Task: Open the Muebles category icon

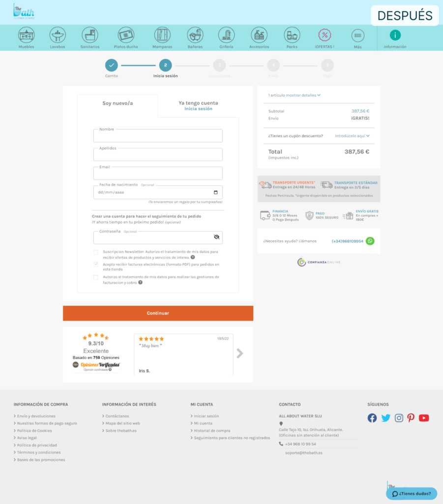Action: click(x=27, y=35)
